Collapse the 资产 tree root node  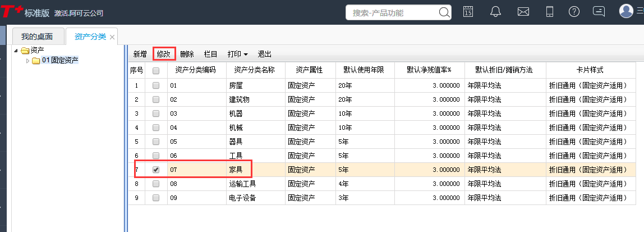tap(16, 51)
